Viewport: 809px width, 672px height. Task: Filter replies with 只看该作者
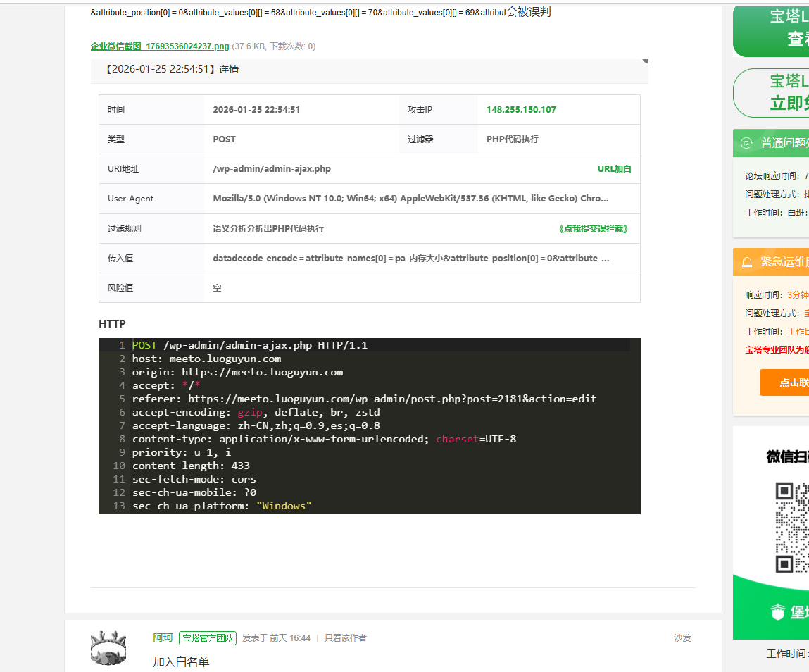point(345,638)
